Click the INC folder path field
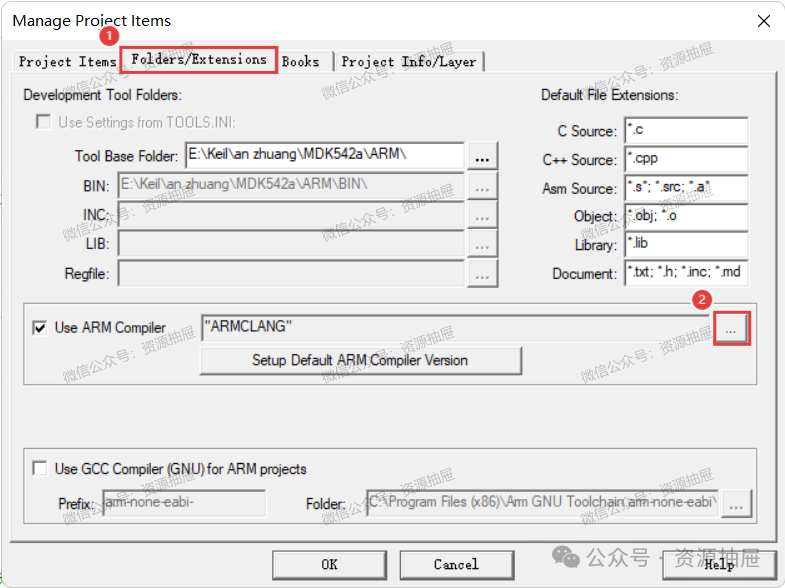Screen dimensions: 785x588 tap(291, 215)
